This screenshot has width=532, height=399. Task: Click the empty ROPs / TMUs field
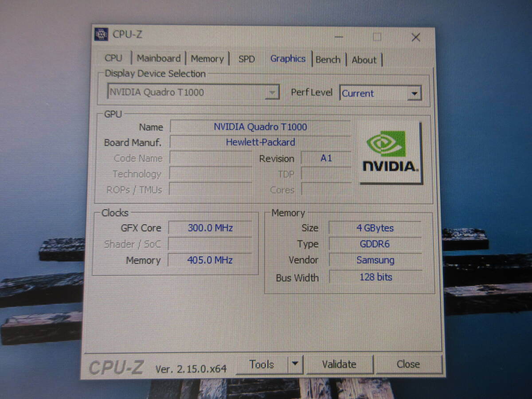pyautogui.click(x=211, y=190)
